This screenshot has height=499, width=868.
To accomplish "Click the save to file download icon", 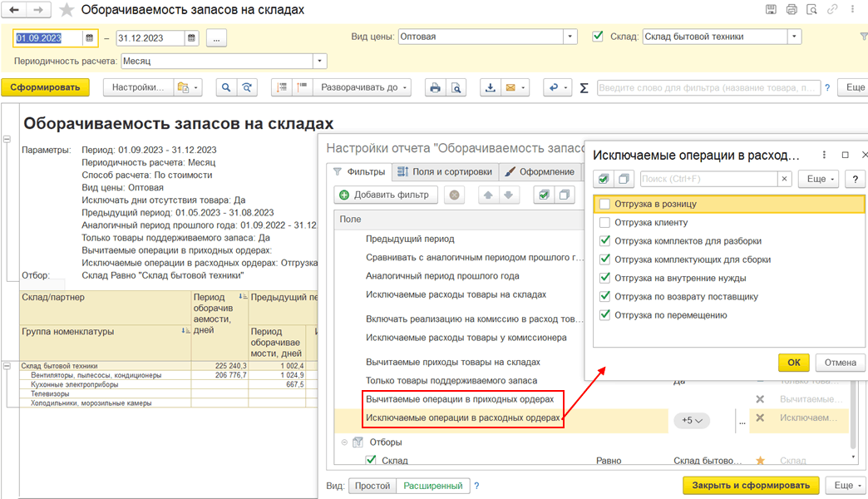I will click(x=491, y=87).
